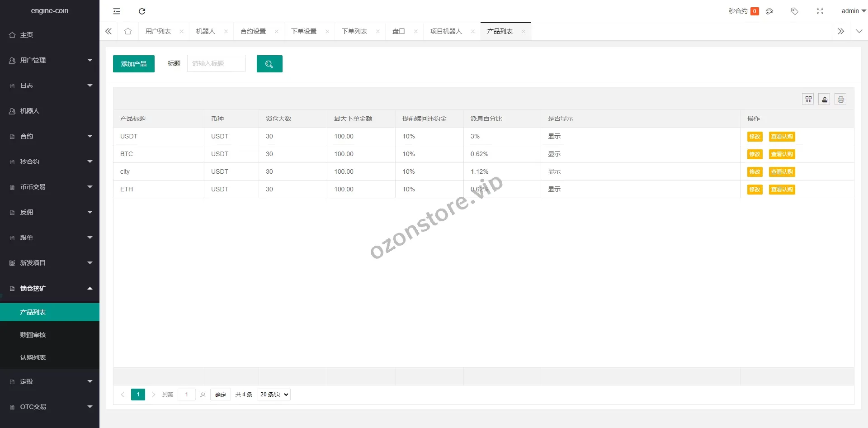Switch to the 合约设置 tab
Screen dimensions: 868x428
(x=253, y=31)
